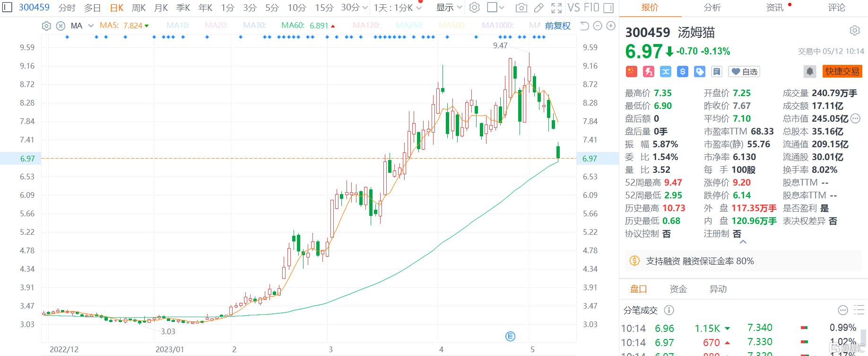Click the 快捷交易 quick trade button
Viewport: 868px width, 356px height.
tap(842, 71)
